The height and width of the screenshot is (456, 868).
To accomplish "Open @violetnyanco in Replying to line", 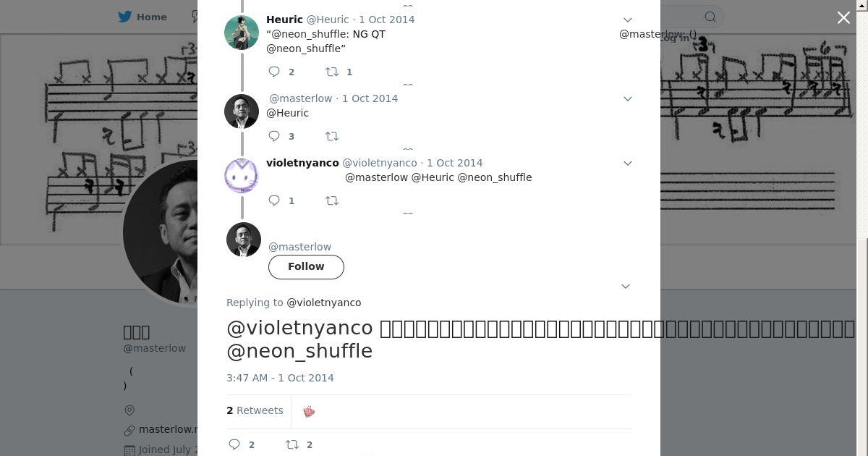I will 323,303.
